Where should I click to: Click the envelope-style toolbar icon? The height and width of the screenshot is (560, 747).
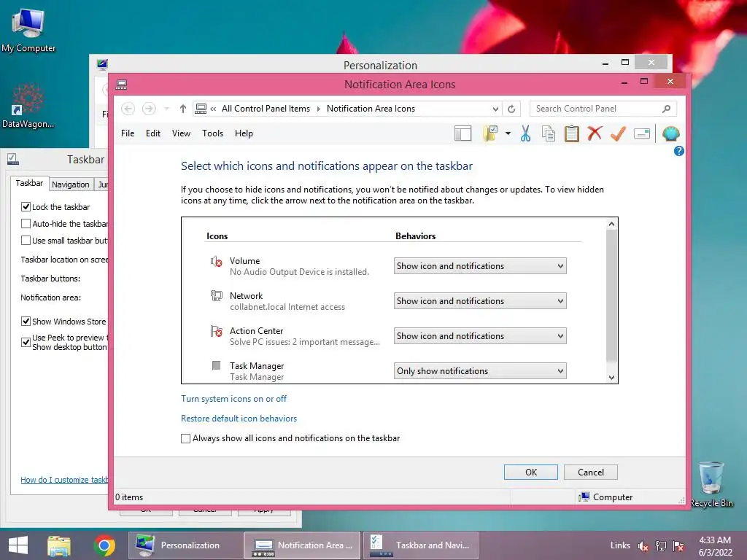642,134
